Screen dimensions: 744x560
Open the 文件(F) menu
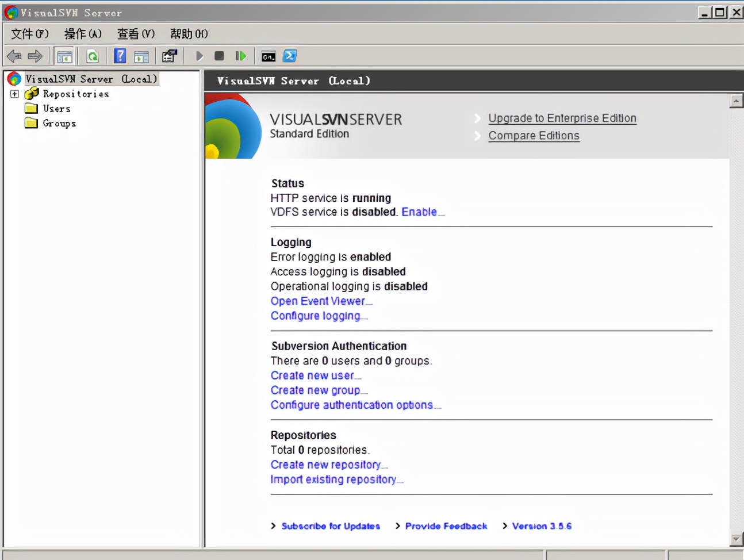(x=30, y=34)
